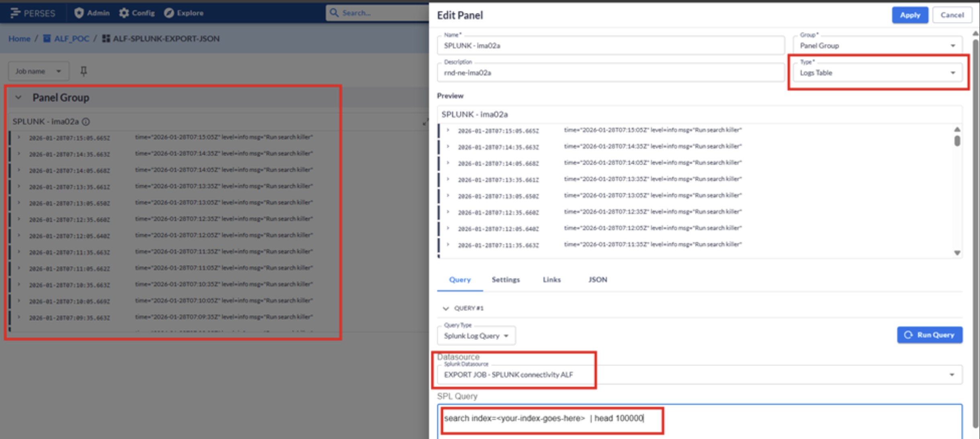Image resolution: width=980 pixels, height=439 pixels.
Task: Select the time="2026-01-28T07:10:05Z" message in dashboard panel
Action: pyautogui.click(x=224, y=300)
